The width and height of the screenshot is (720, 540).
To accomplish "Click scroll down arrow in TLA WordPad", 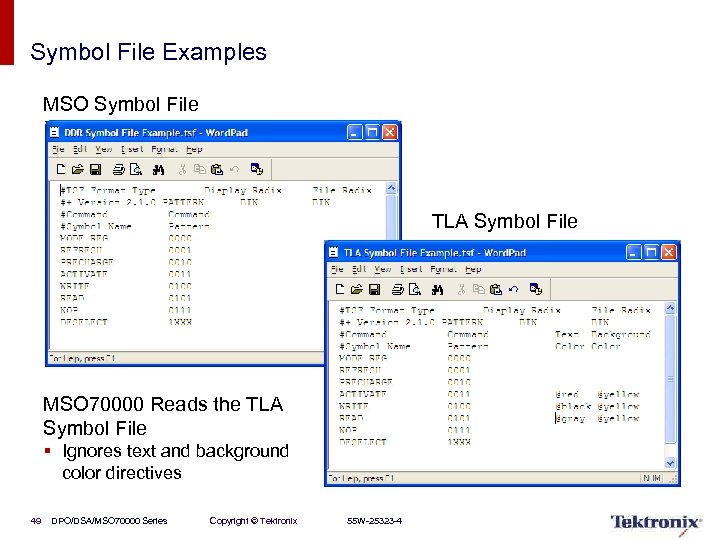I will pyautogui.click(x=670, y=463).
